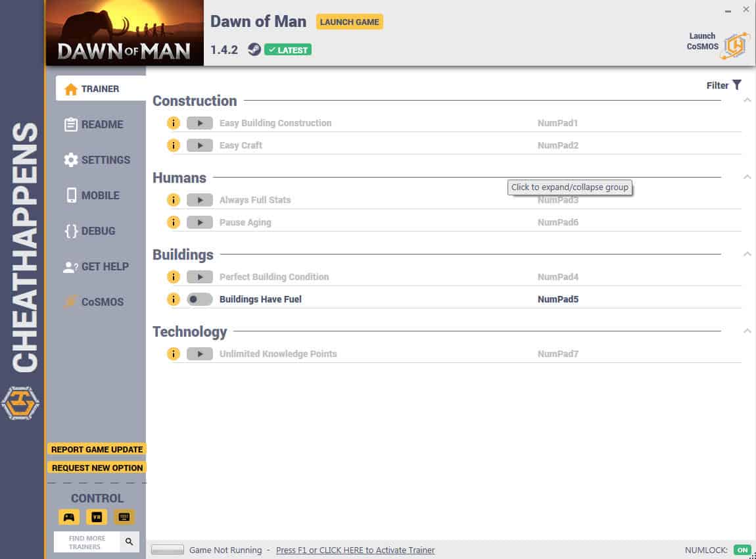Click the Find More Trainers input field
This screenshot has height=559, width=756.
click(x=87, y=542)
